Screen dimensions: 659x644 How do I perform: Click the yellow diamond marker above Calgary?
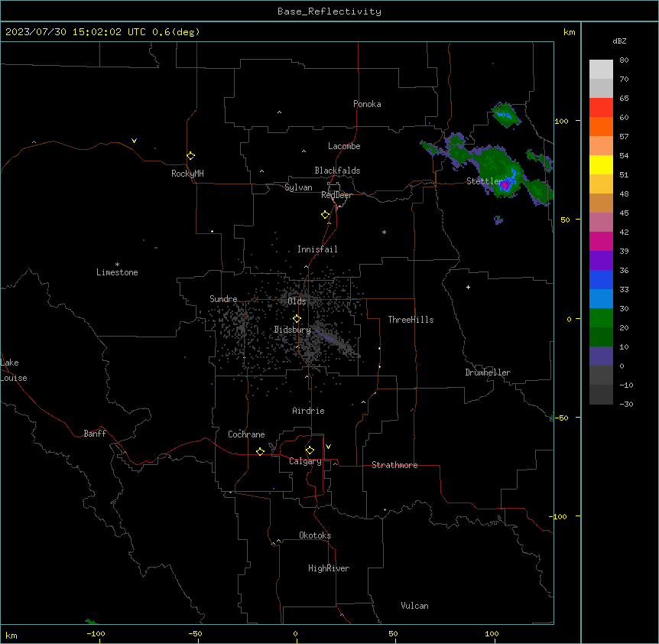(x=310, y=450)
